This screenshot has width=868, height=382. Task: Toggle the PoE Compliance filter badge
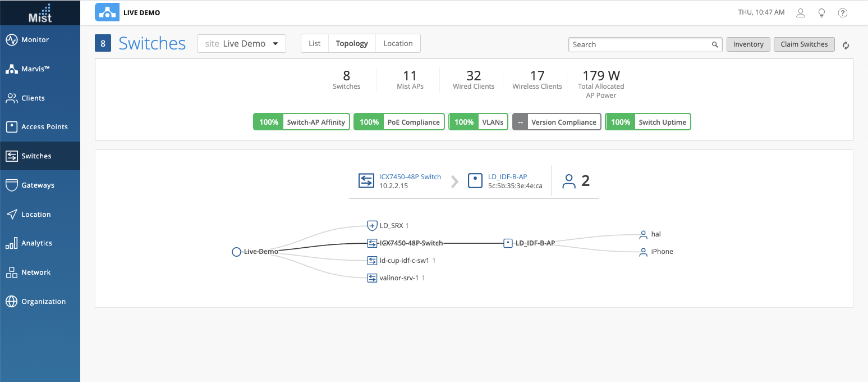click(x=399, y=122)
